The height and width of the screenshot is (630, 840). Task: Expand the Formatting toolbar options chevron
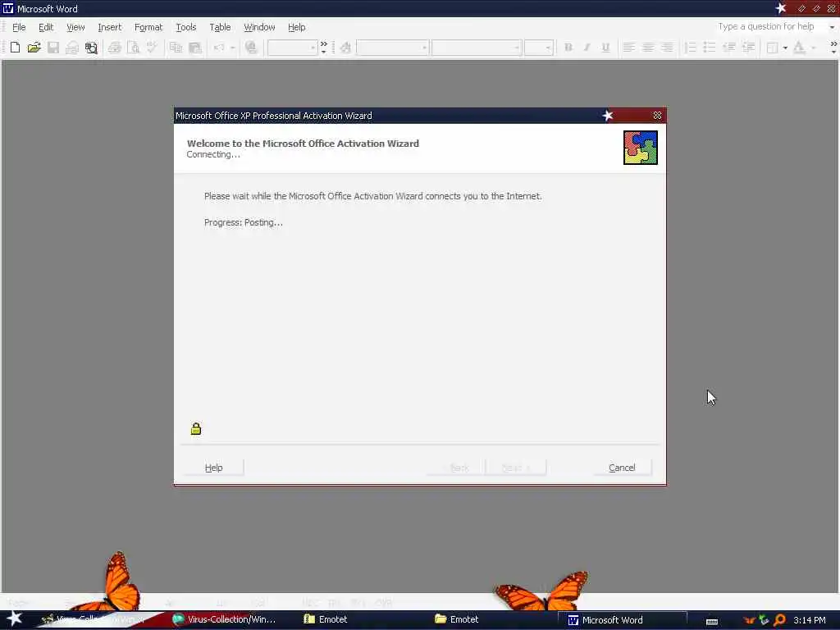coord(833,48)
